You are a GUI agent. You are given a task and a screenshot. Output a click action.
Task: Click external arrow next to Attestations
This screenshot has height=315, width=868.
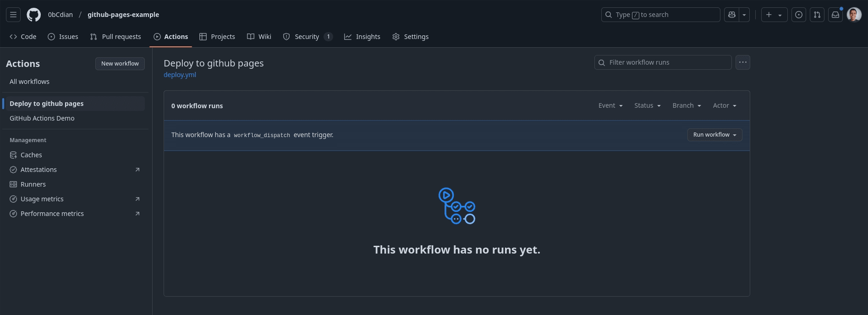[137, 170]
